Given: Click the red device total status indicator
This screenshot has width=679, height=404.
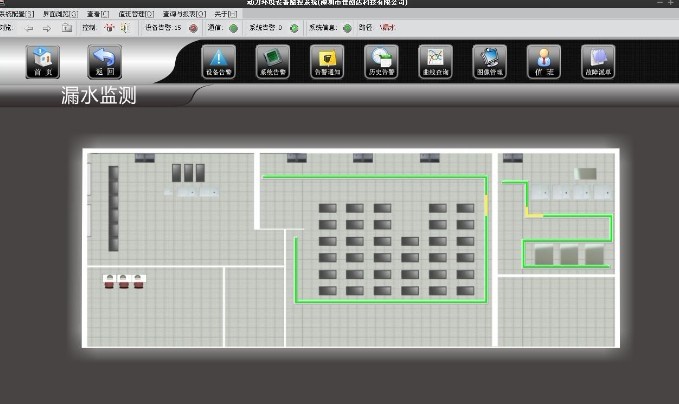Looking at the screenshot, I should (x=193, y=28).
